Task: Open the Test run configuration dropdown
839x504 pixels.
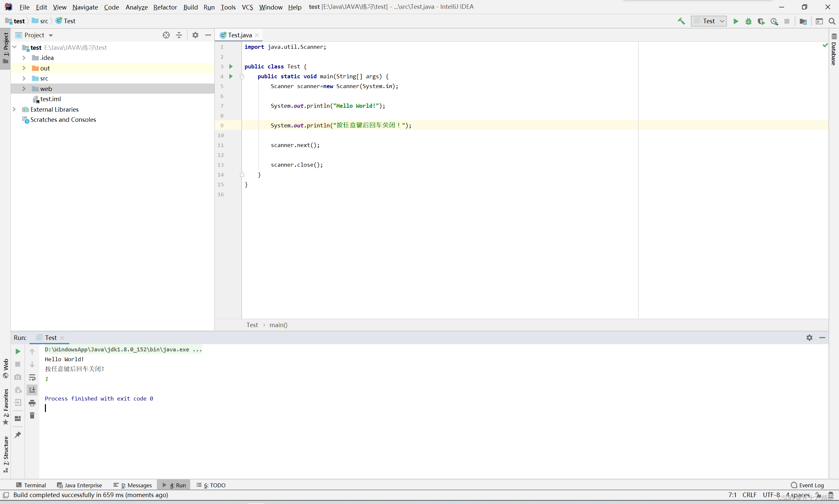Action: click(x=709, y=21)
